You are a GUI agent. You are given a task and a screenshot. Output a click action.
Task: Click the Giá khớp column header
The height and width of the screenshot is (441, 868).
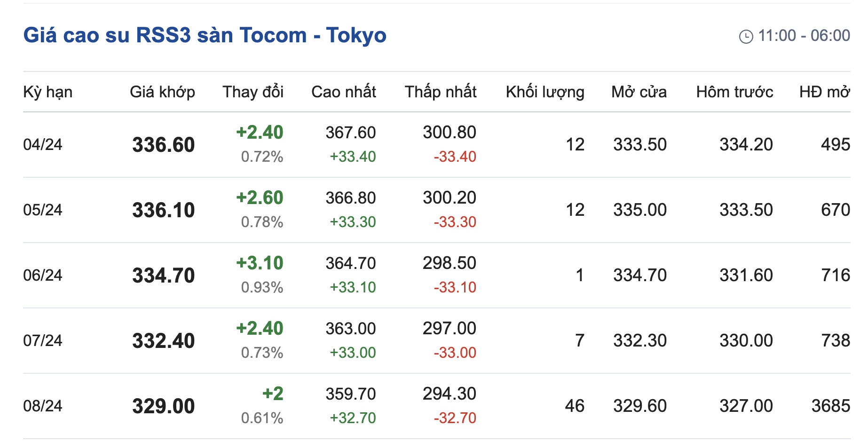coord(162,92)
